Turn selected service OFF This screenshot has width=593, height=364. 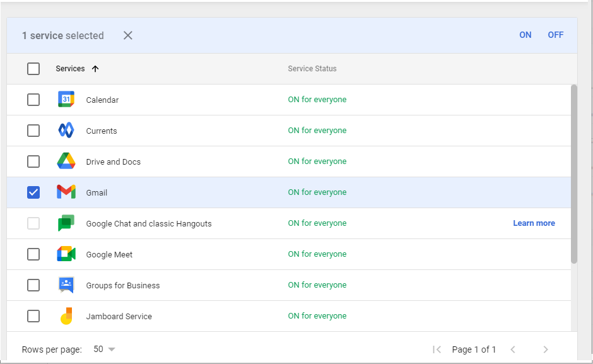555,35
